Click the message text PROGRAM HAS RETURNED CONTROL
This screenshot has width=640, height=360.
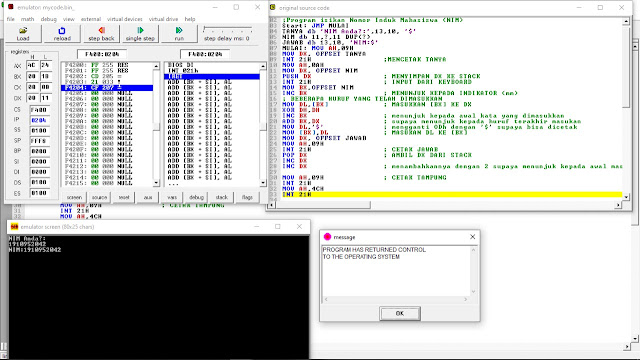[x=374, y=249]
